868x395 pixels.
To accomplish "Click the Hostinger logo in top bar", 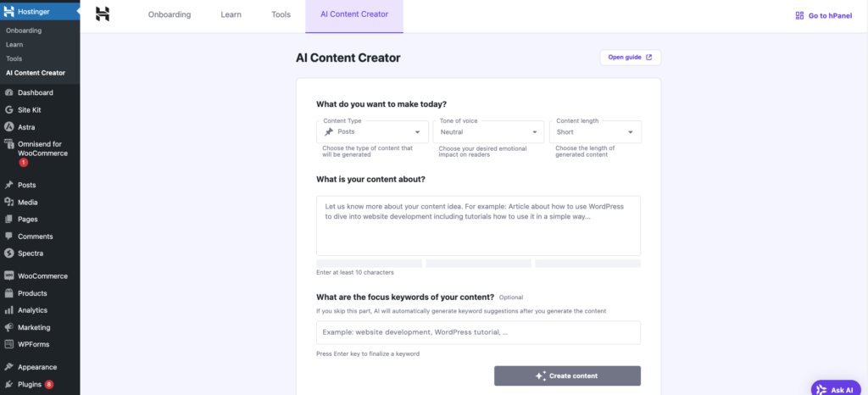I will pyautogui.click(x=103, y=14).
